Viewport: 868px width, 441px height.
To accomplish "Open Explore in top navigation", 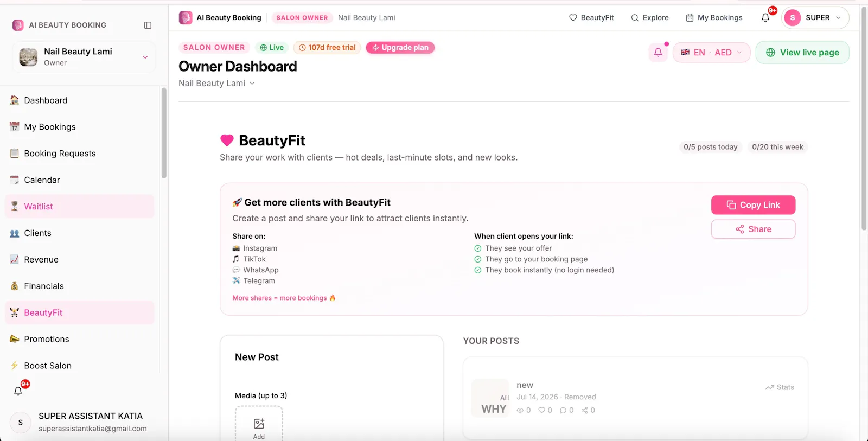I will point(650,18).
